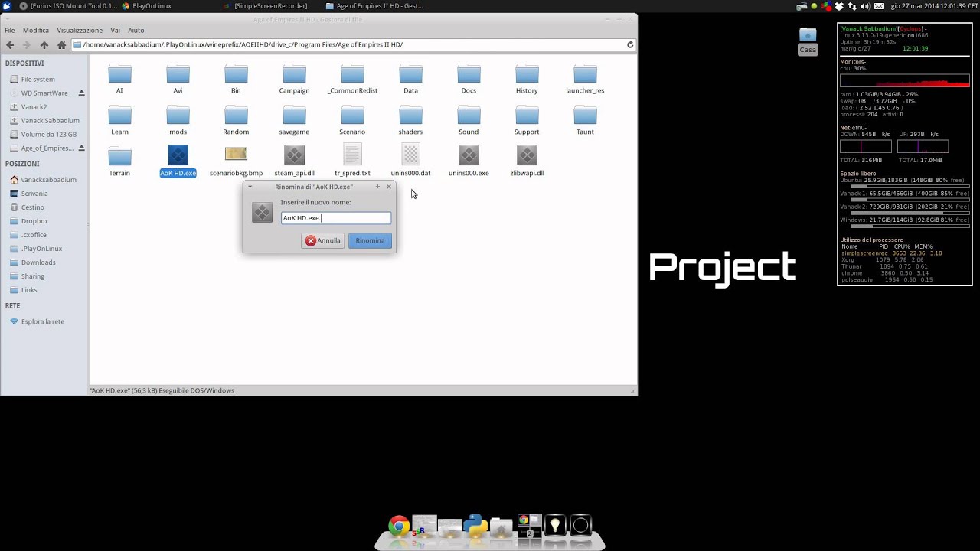Image resolution: width=980 pixels, height=551 pixels.
Task: Open rename dialog window menu arrow
Action: click(250, 187)
